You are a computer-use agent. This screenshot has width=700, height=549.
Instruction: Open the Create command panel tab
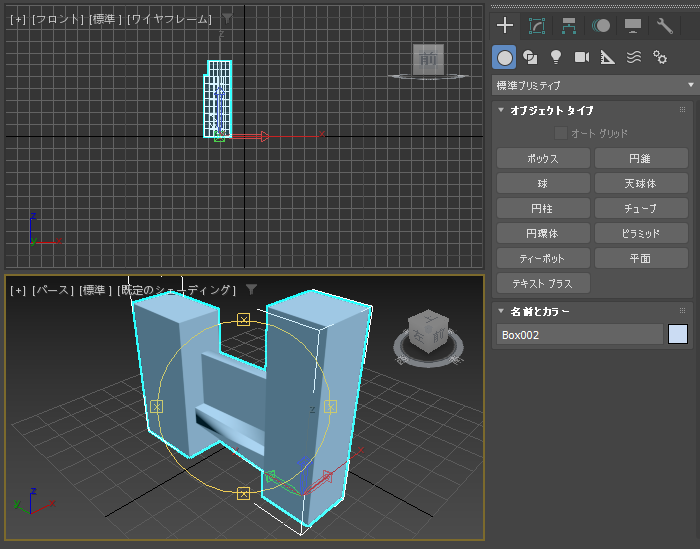coord(505,25)
